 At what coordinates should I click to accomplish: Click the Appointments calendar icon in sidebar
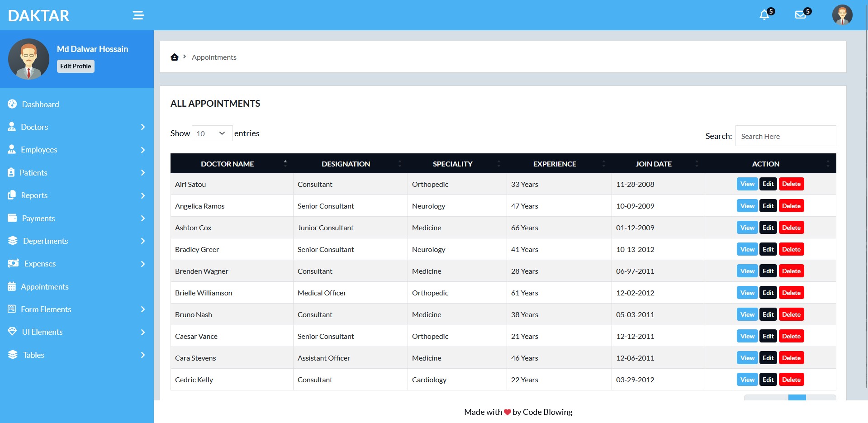(12, 286)
